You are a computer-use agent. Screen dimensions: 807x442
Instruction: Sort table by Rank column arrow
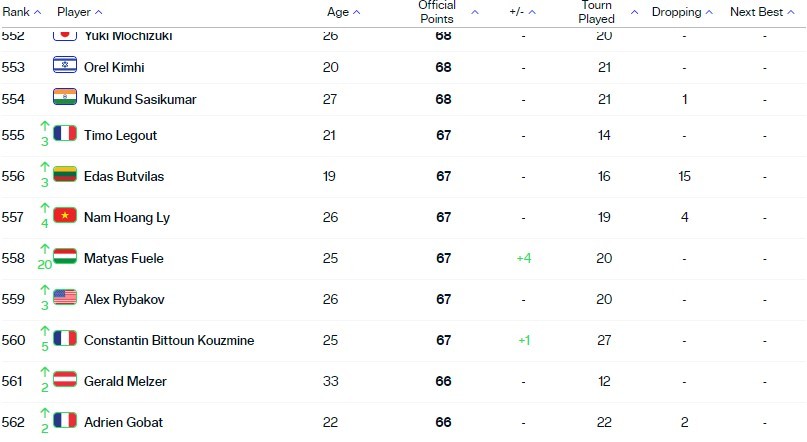pos(37,12)
